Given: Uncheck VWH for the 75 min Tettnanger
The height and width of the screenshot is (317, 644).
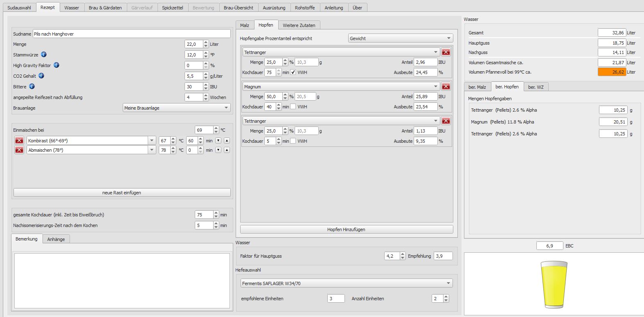Looking at the screenshot, I should click(x=293, y=72).
